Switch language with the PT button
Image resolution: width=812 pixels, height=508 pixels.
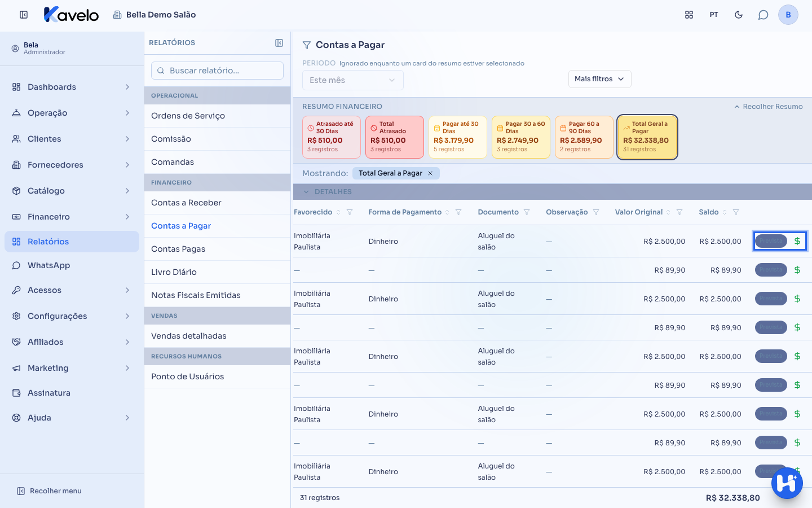coord(714,15)
